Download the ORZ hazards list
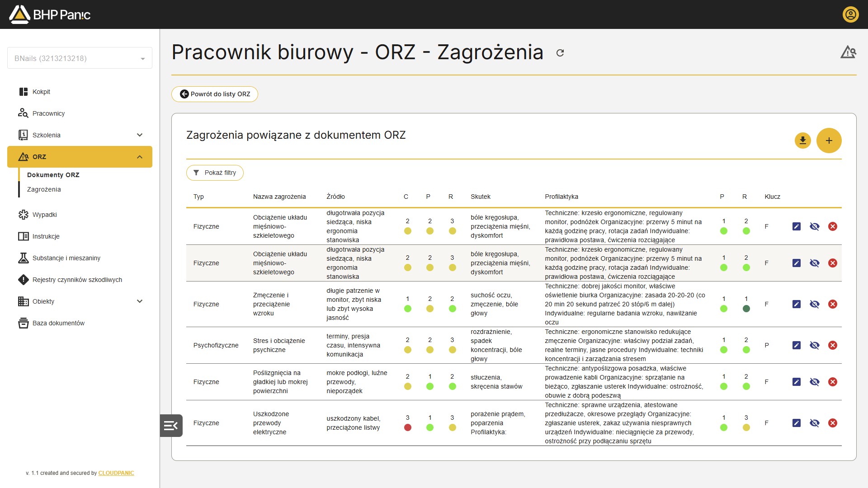868x488 pixels. coord(802,141)
